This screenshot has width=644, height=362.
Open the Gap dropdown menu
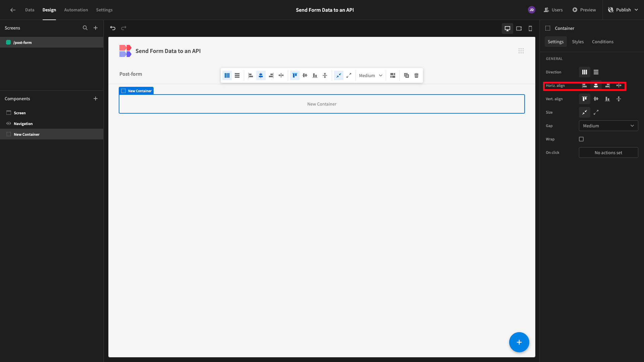click(x=608, y=126)
